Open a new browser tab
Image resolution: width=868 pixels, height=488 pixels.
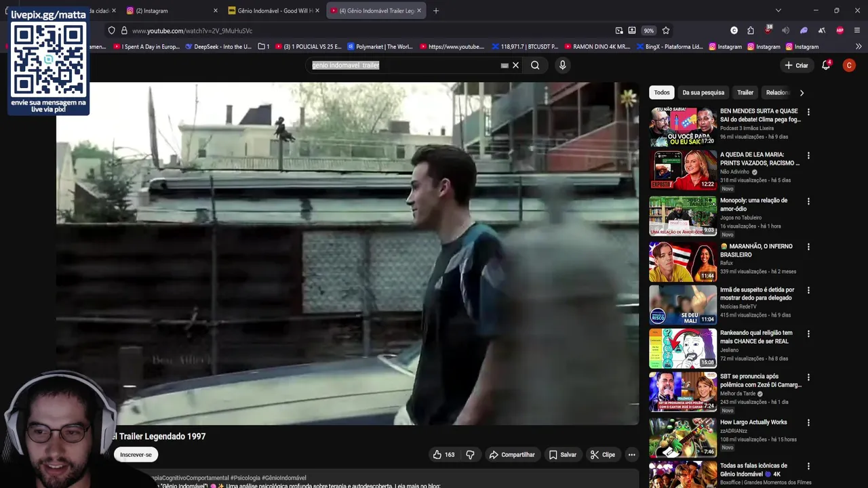pyautogui.click(x=436, y=11)
